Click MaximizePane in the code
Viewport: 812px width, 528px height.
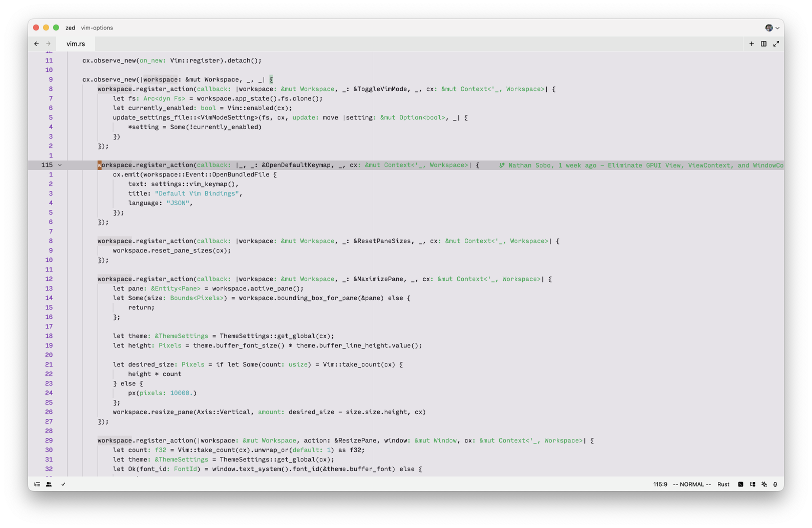pyautogui.click(x=380, y=279)
